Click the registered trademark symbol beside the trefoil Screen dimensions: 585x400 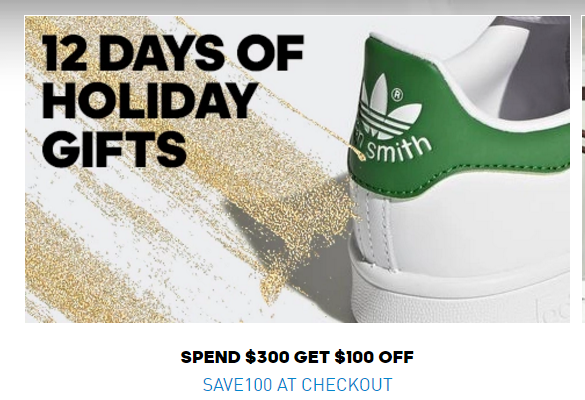coord(398,95)
